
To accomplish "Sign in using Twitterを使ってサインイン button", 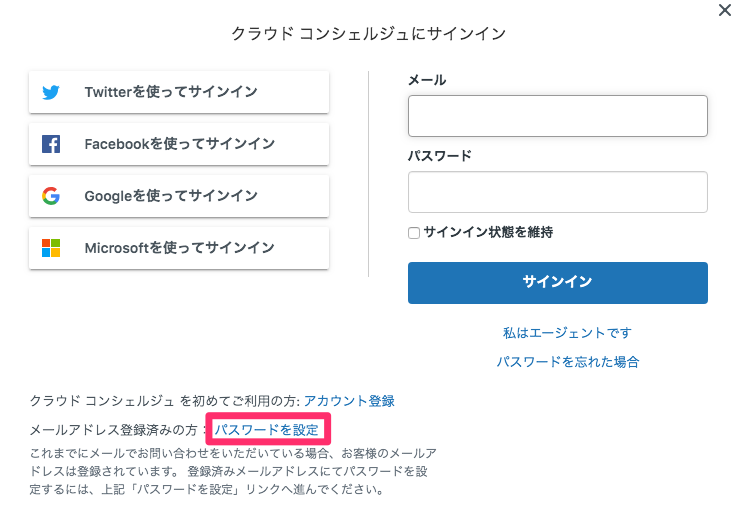I will (x=179, y=92).
